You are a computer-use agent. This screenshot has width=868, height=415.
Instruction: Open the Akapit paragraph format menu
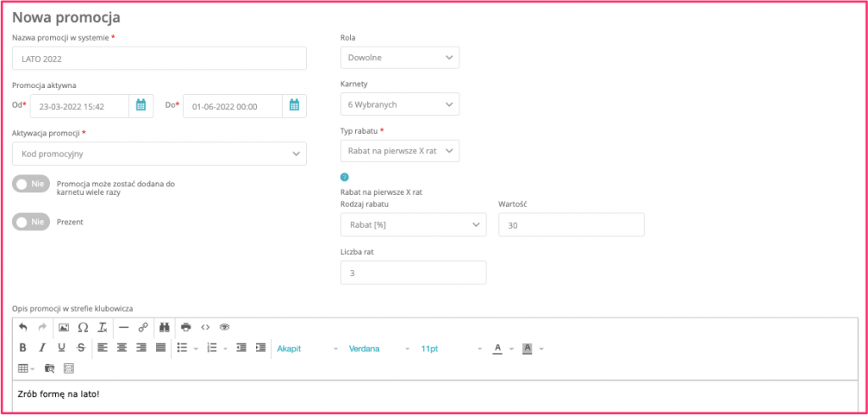point(307,349)
